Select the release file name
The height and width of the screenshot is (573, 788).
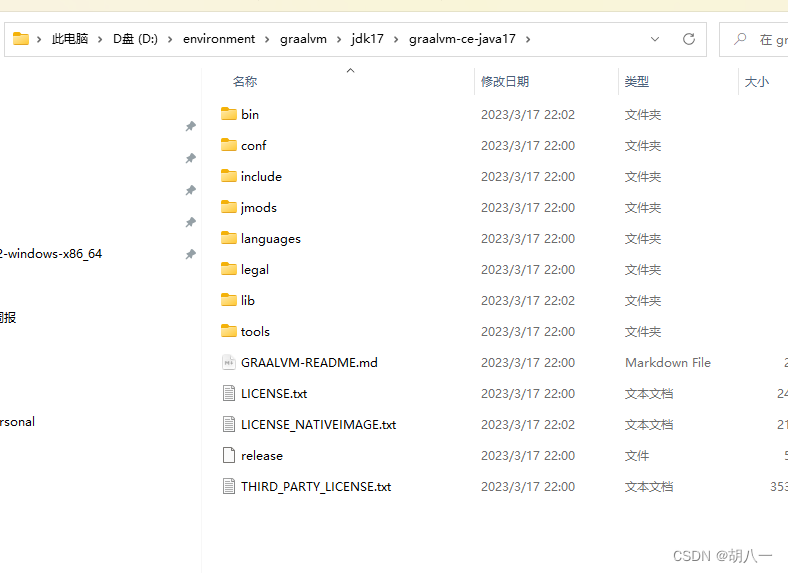(x=262, y=455)
